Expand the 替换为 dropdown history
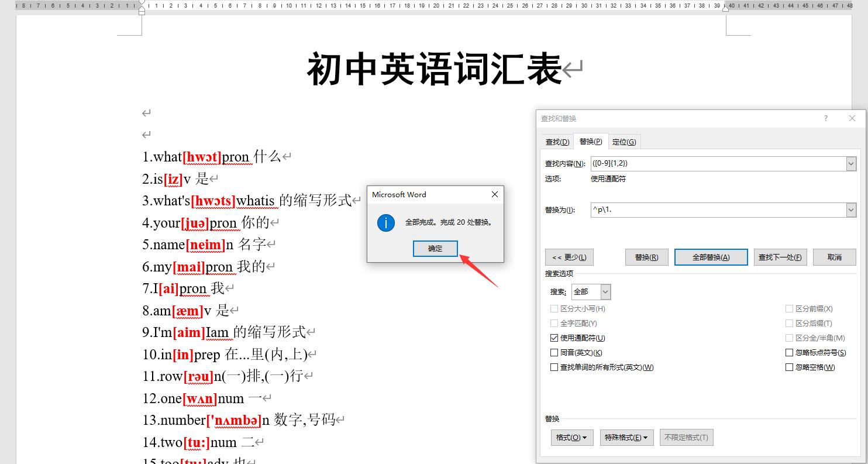The width and height of the screenshot is (868, 464). [851, 209]
